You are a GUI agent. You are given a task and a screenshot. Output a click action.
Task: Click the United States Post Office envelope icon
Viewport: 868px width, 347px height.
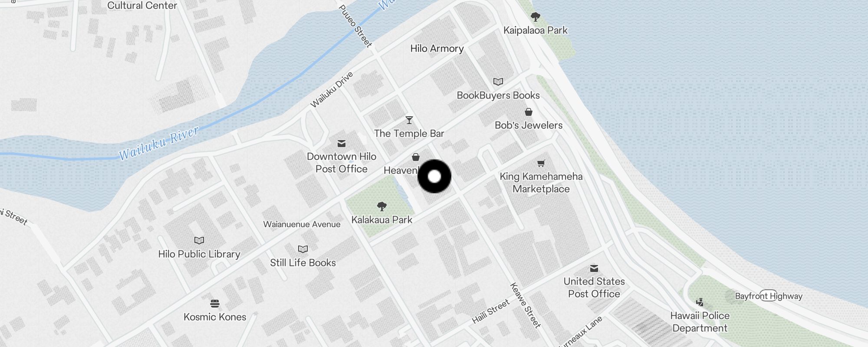594,268
